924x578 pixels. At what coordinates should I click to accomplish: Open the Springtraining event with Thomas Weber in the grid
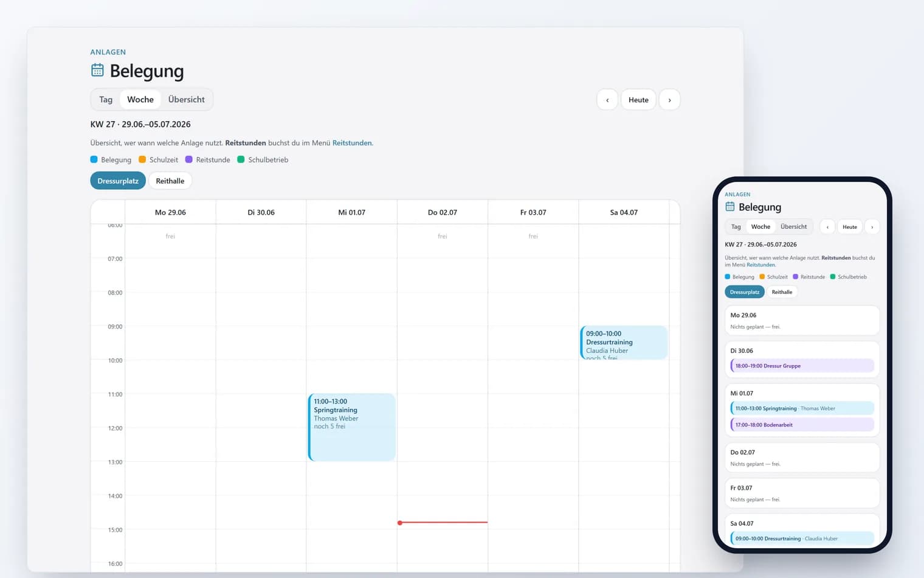pos(352,427)
